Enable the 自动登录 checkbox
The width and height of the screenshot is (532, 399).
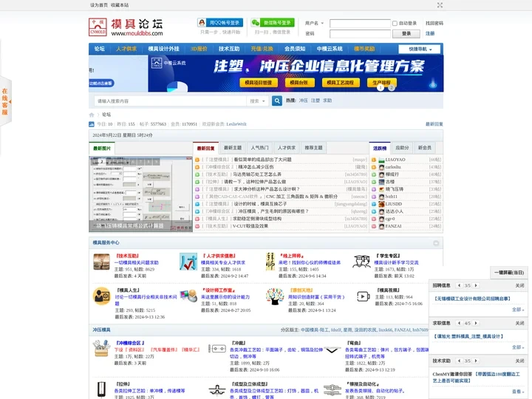395,24
